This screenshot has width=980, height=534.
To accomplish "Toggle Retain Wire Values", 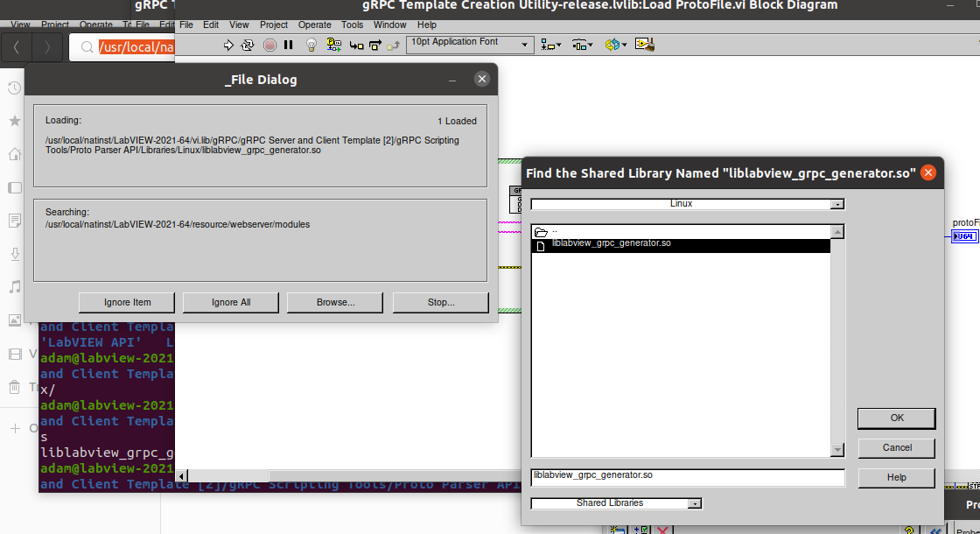I will (x=333, y=45).
